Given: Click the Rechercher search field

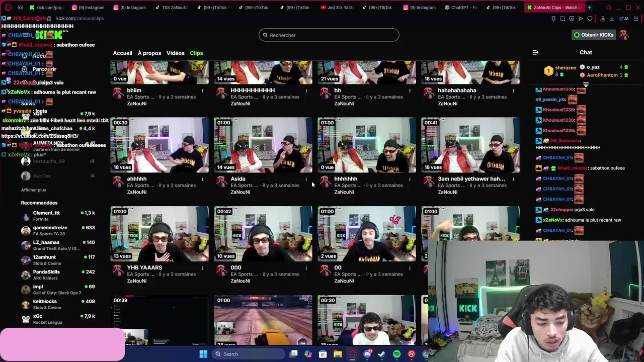Looking at the screenshot, I should (x=329, y=35).
